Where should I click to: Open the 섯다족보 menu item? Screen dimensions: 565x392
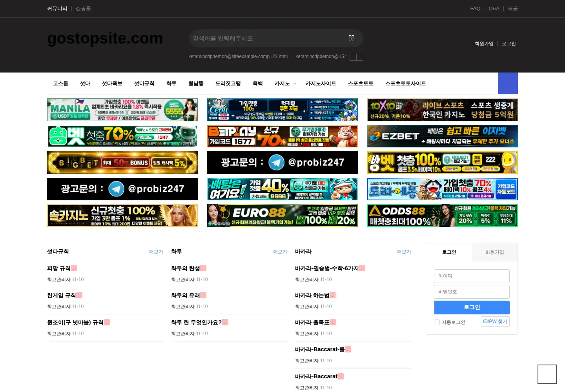click(x=112, y=83)
